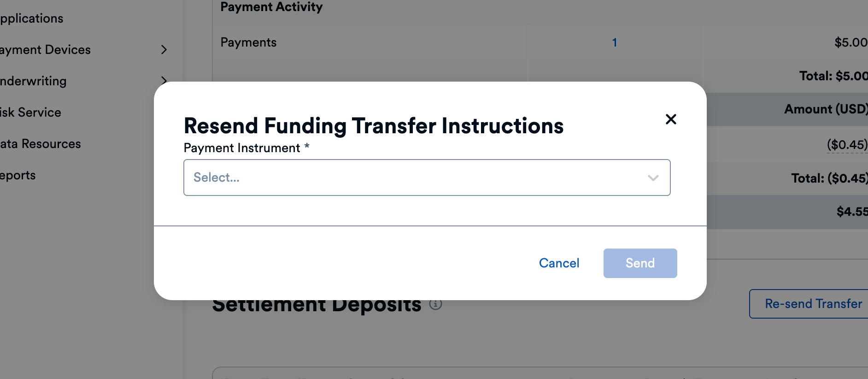This screenshot has width=868, height=379.
Task: Select the Payment Devices sidebar label
Action: click(46, 50)
